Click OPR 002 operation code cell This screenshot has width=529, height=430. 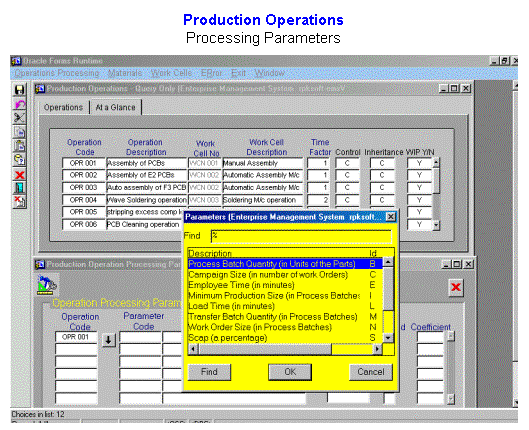tap(83, 175)
